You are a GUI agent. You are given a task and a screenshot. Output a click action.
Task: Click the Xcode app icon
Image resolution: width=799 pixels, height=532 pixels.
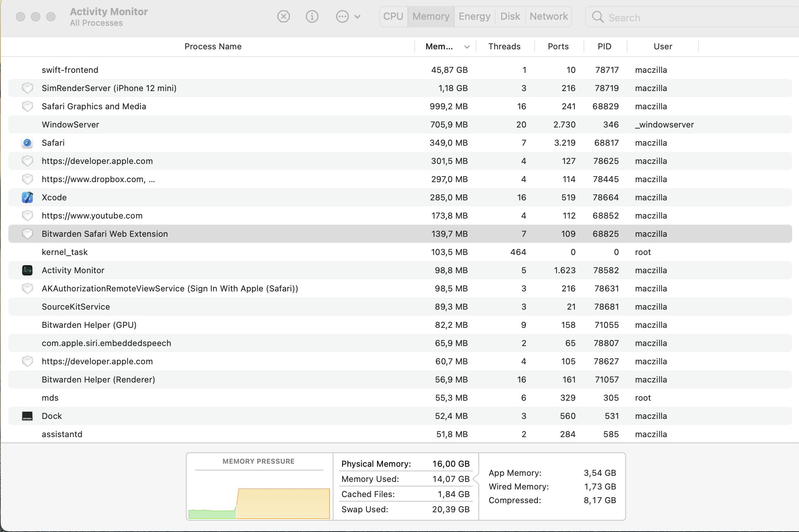[27, 198]
